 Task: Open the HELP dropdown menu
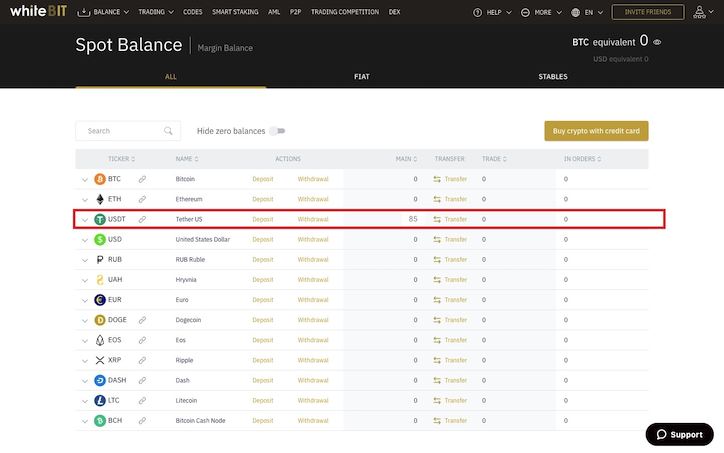point(492,12)
